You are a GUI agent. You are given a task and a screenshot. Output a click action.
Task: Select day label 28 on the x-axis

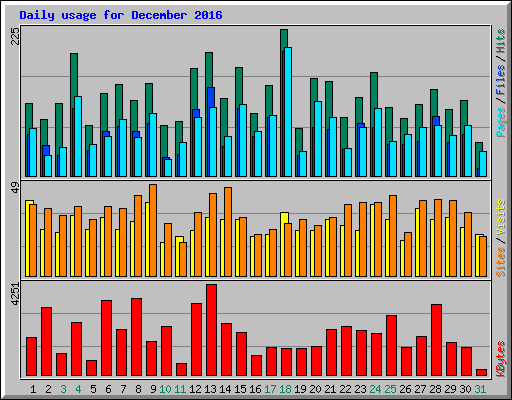click(x=435, y=389)
